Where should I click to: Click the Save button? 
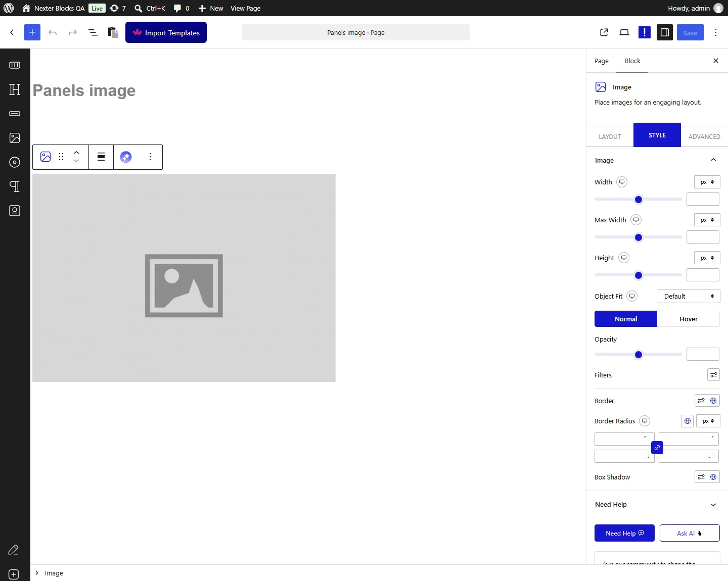[x=690, y=32]
